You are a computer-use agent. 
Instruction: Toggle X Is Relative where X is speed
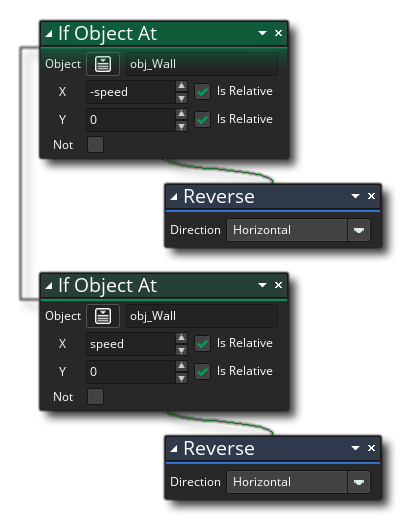202,343
